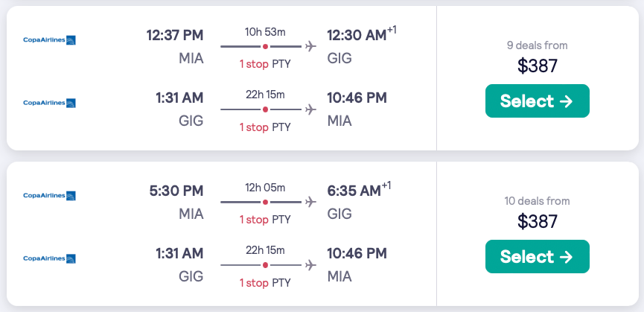Click the 1 stop PTY label under 12h 05m

point(265,220)
